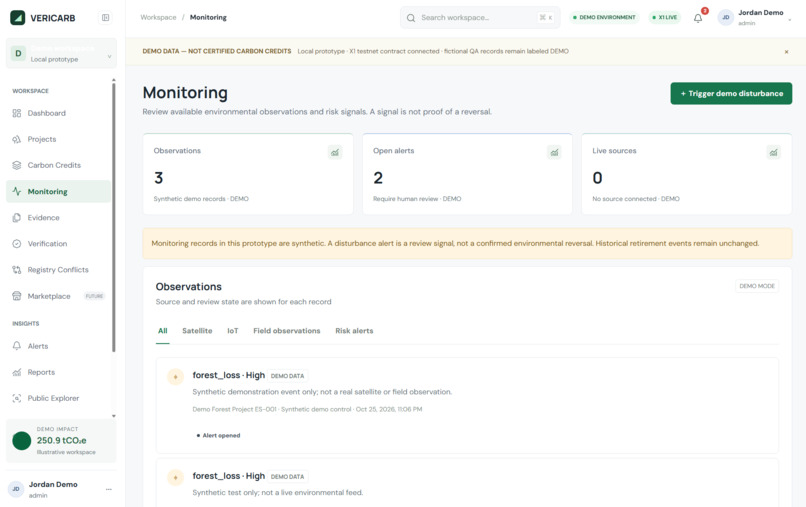
Task: Click the Reports chart icon
Action: pyautogui.click(x=17, y=372)
